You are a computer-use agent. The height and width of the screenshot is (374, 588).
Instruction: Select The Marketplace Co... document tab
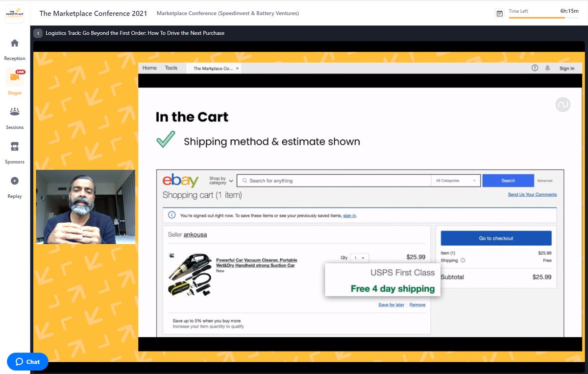[213, 69]
